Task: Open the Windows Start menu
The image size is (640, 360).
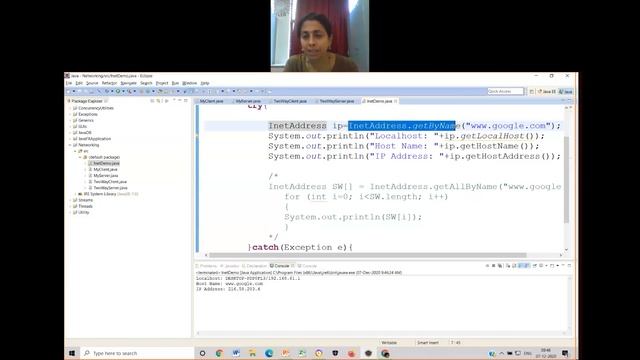Action: 72,353
